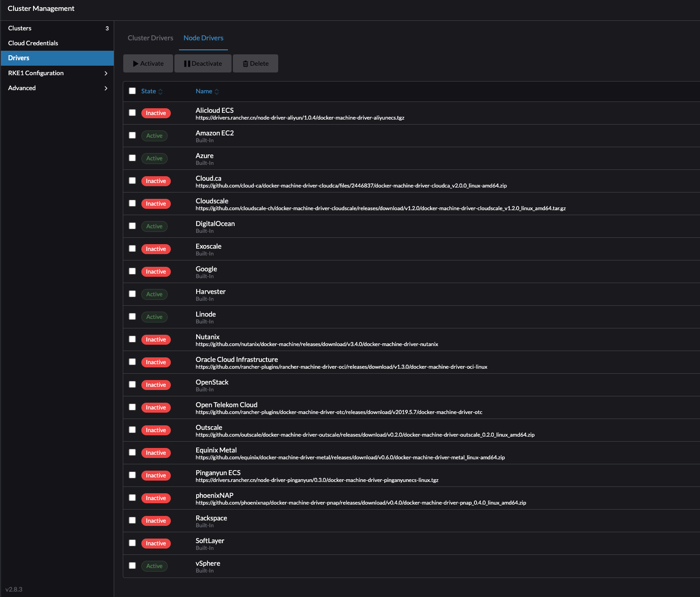The height and width of the screenshot is (597, 700).
Task: Check the Open Telekom Cloud checkbox
Action: coord(132,407)
